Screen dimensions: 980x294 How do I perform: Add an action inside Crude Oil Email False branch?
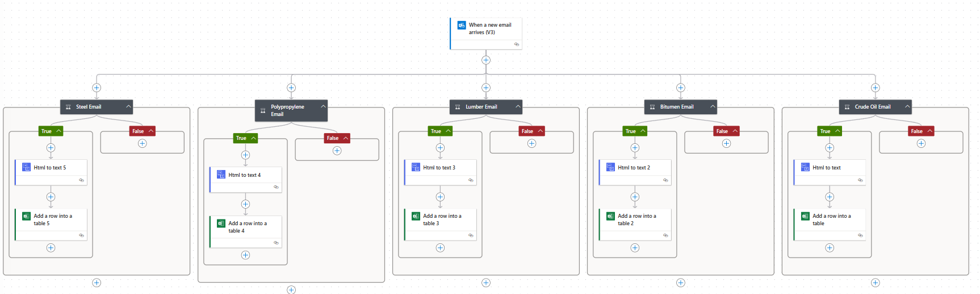pos(922,143)
